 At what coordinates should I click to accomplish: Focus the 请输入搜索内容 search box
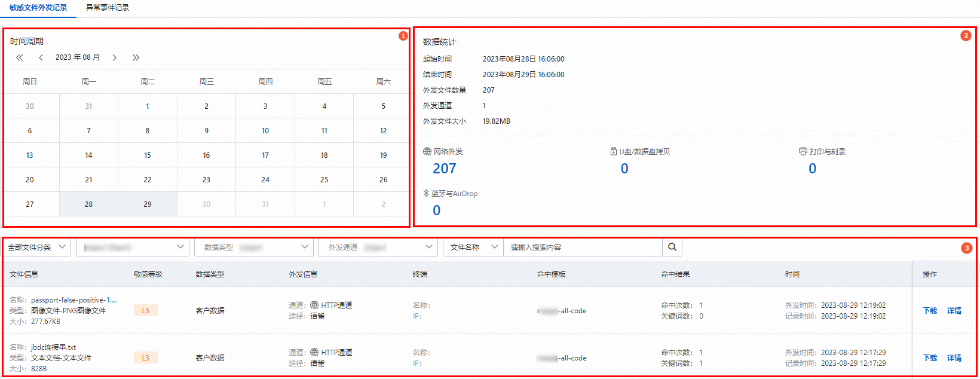pos(583,247)
